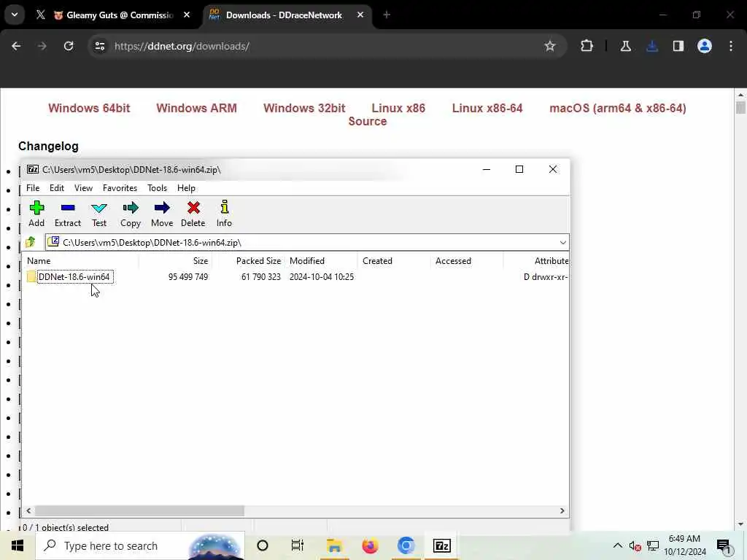The height and width of the screenshot is (560, 747).
Task: Show hidden system tray icons
Action: 617,545
